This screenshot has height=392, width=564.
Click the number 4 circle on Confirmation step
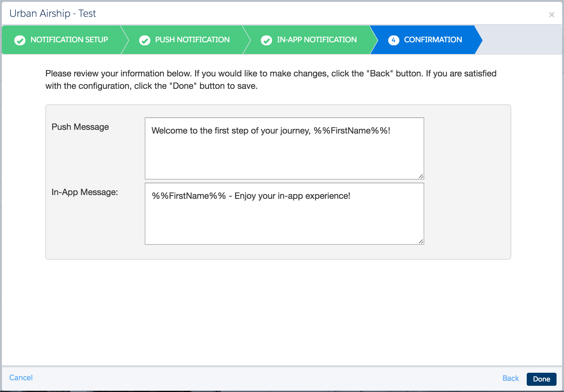point(393,40)
